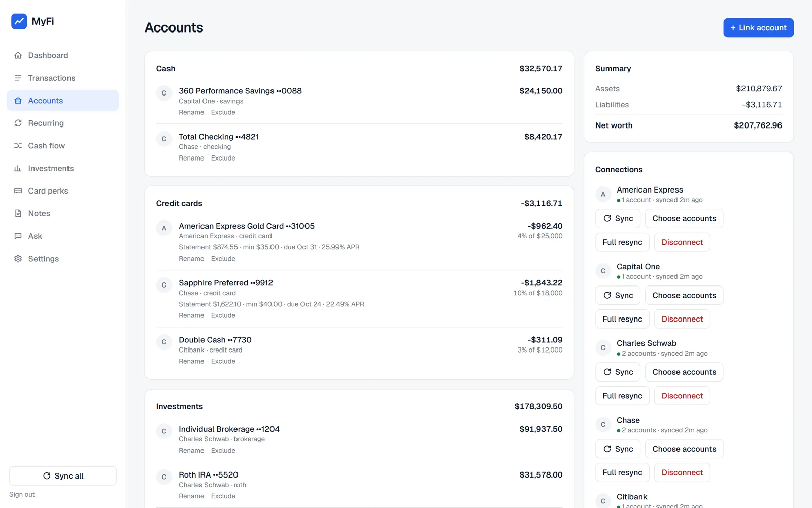Rename the 360 Performance Savings account
Screen dimensions: 812x508
click(191, 112)
